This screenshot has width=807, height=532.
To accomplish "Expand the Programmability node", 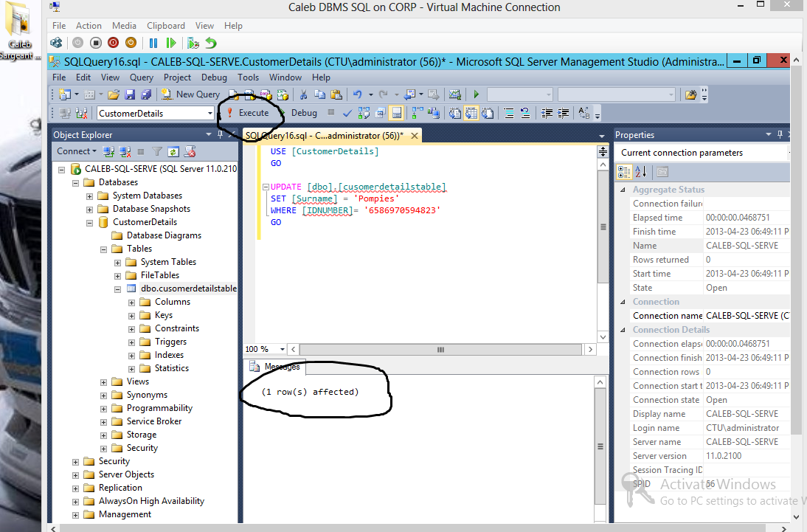I will (x=103, y=409).
